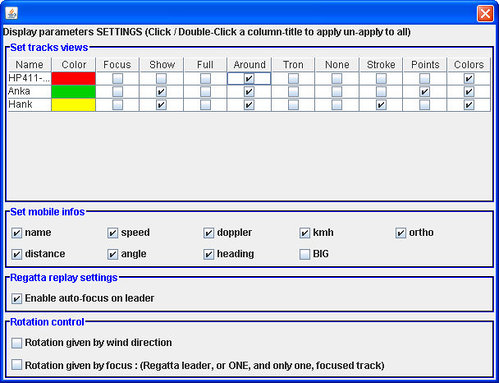Enable Full for the Anka track

point(205,92)
